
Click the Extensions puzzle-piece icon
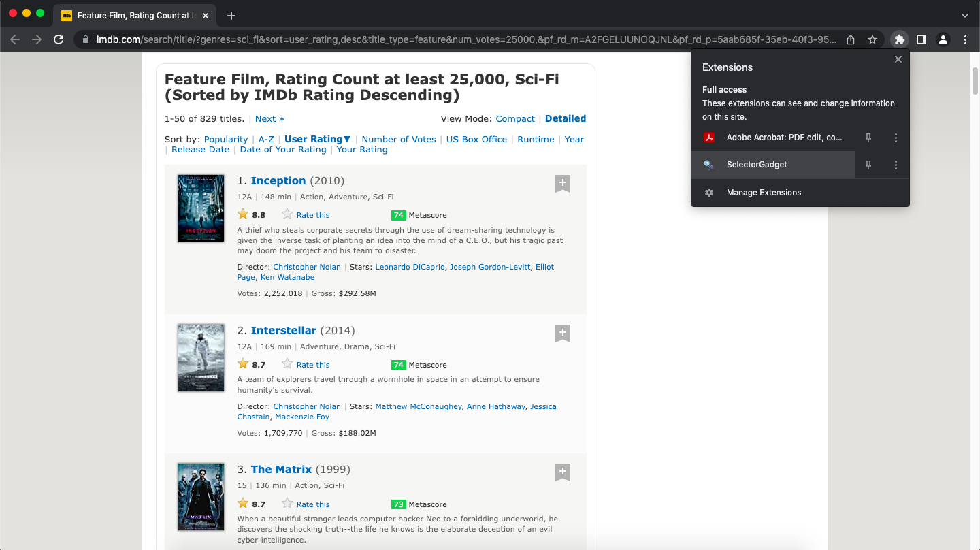[x=899, y=39]
